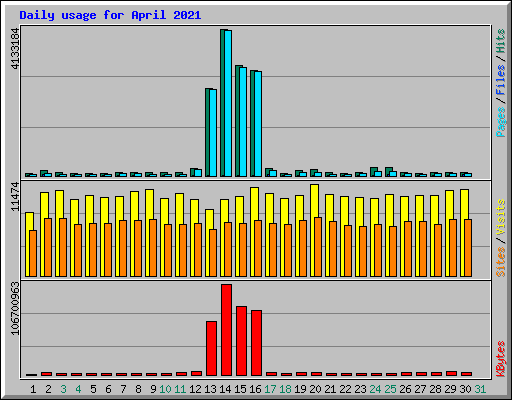Click day 2 on the x-axis
Image resolution: width=512 pixels, height=400 pixels.
point(48,389)
